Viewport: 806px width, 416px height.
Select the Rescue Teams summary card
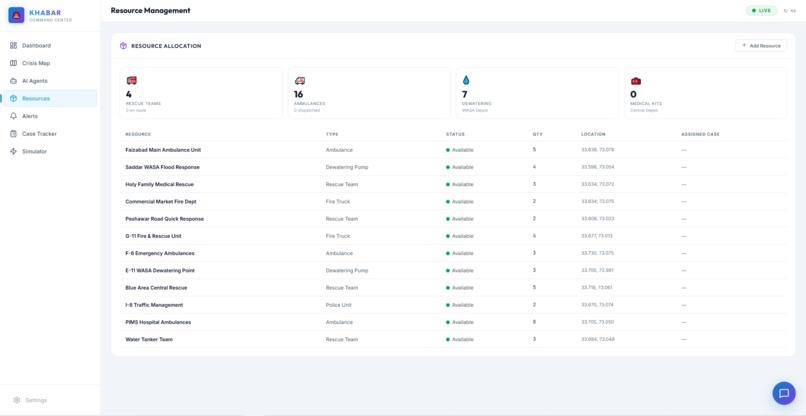click(201, 93)
